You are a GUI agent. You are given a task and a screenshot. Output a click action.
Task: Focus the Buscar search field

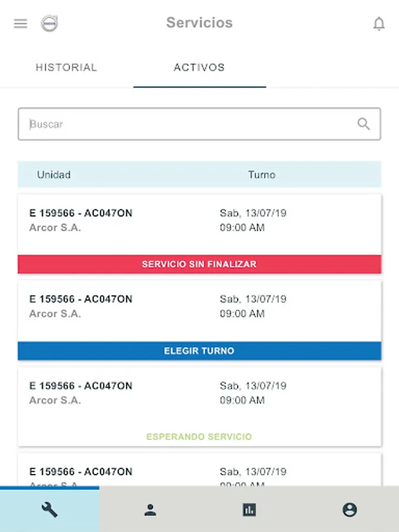pyautogui.click(x=189, y=124)
